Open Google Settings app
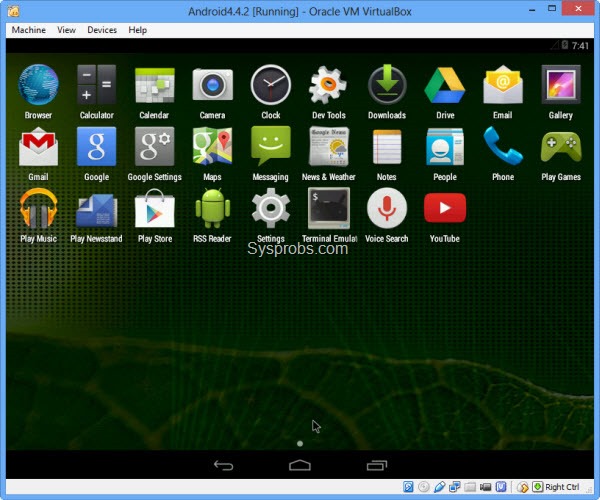 (x=155, y=147)
